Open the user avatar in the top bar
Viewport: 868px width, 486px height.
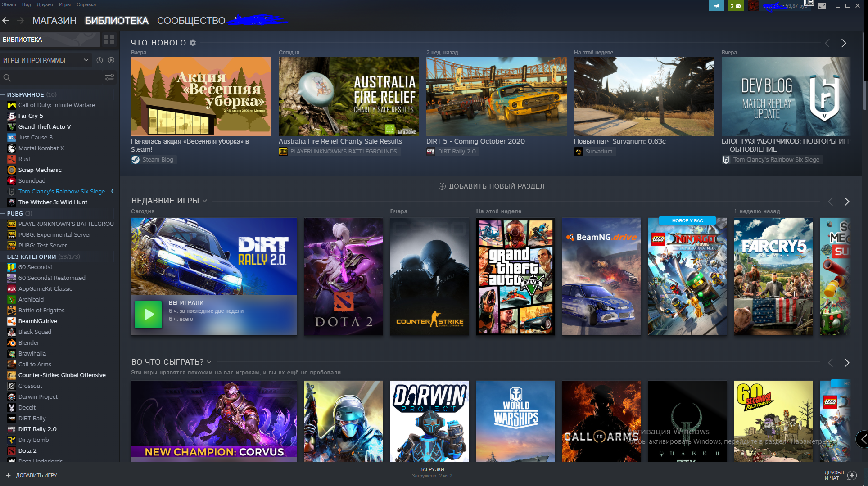click(753, 6)
